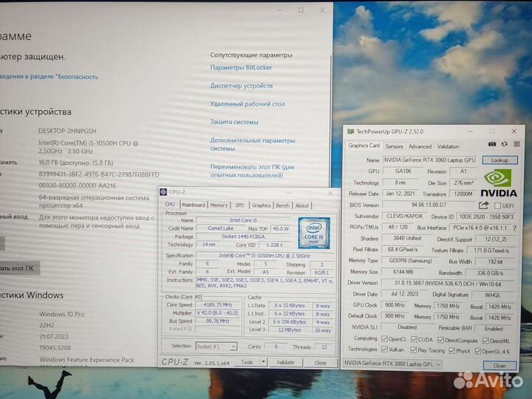
Task: Toggle the UEFI checkbox in GPU-Z
Action: [x=498, y=205]
